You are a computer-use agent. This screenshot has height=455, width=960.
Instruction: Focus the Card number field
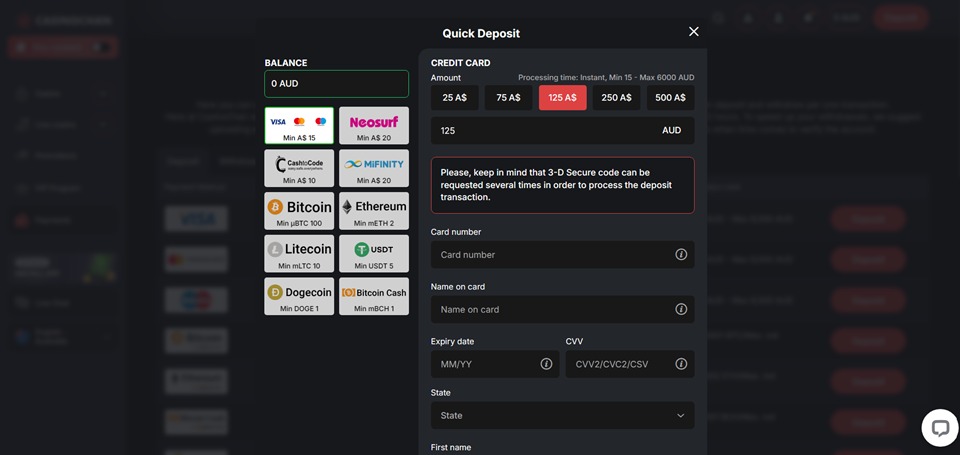pos(563,254)
